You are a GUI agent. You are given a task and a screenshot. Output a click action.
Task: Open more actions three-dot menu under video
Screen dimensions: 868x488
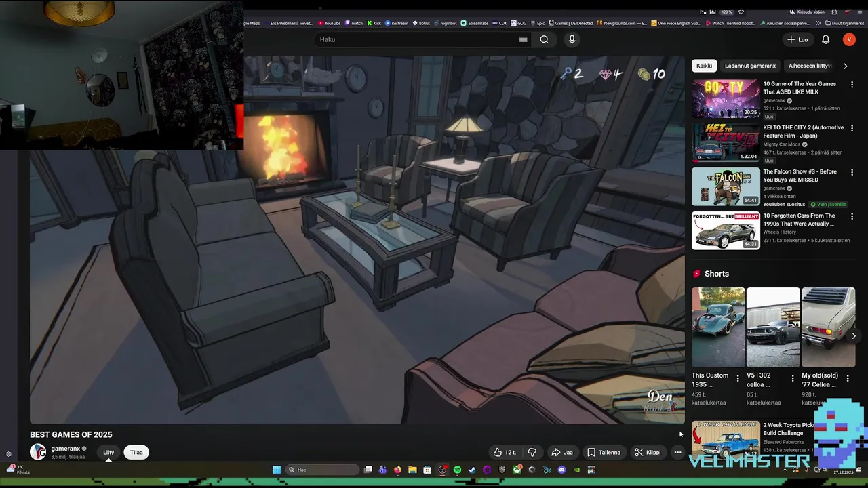(677, 452)
